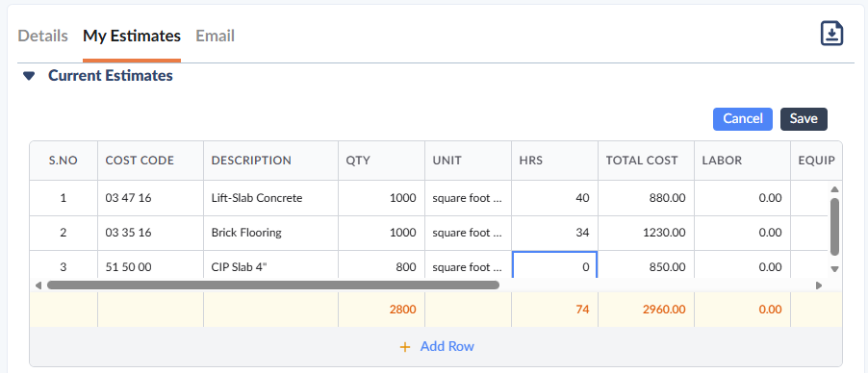The image size is (868, 373).
Task: Select the HRS column header
Action: tap(554, 161)
